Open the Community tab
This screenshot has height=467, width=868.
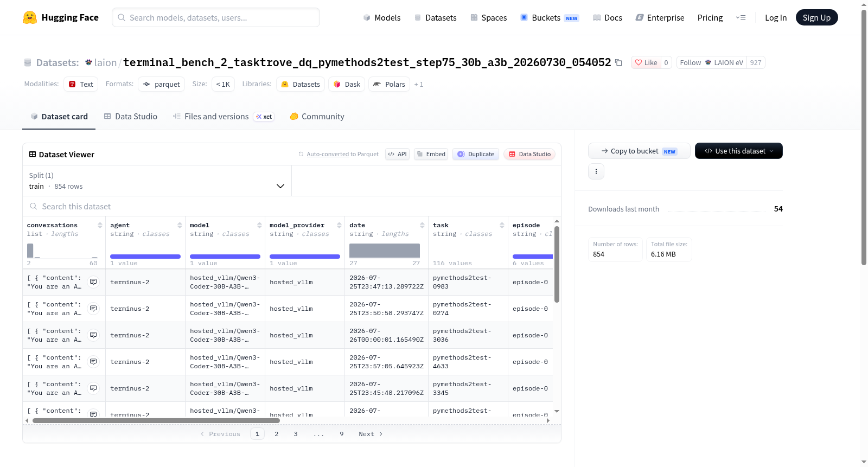(317, 117)
